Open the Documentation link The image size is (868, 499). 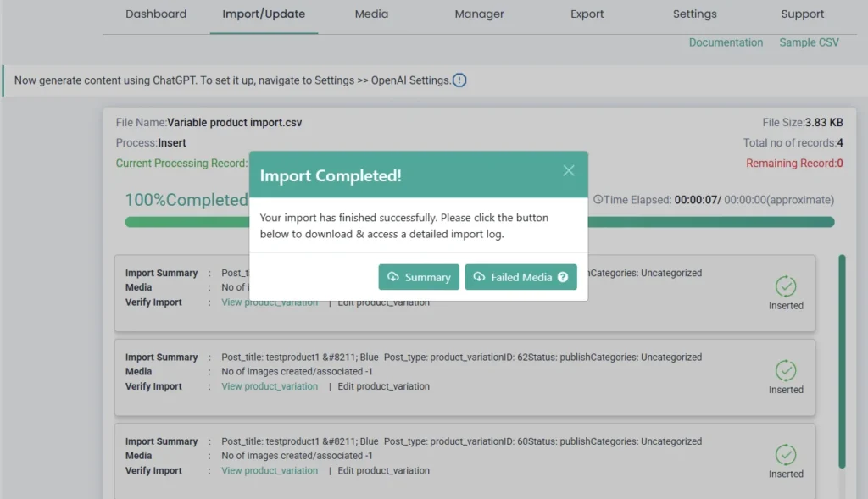click(x=726, y=42)
